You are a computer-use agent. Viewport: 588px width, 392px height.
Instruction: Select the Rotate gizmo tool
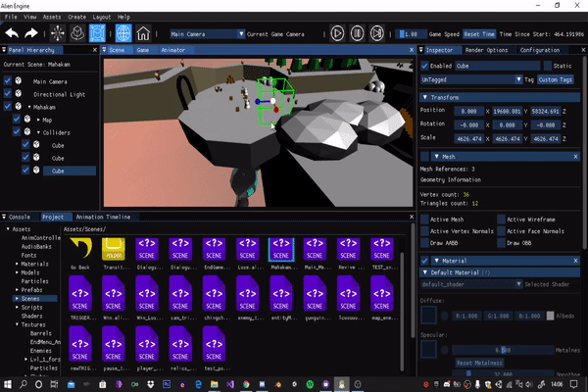coord(77,33)
